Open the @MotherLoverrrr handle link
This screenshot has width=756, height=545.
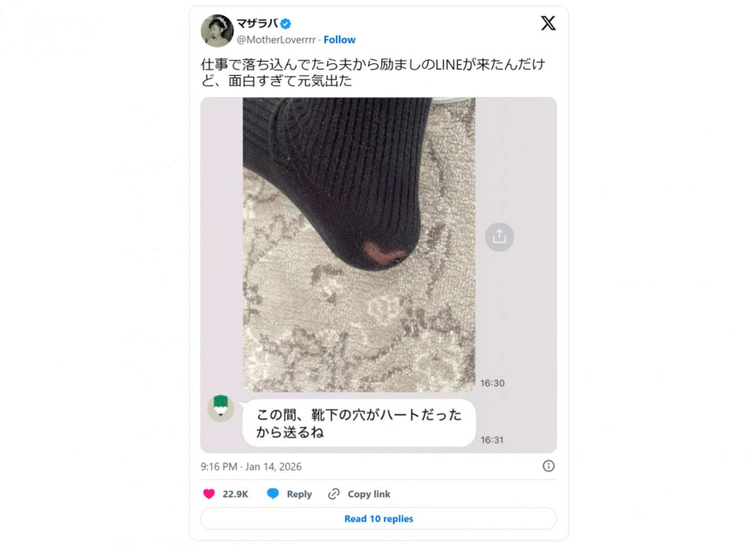click(x=276, y=40)
